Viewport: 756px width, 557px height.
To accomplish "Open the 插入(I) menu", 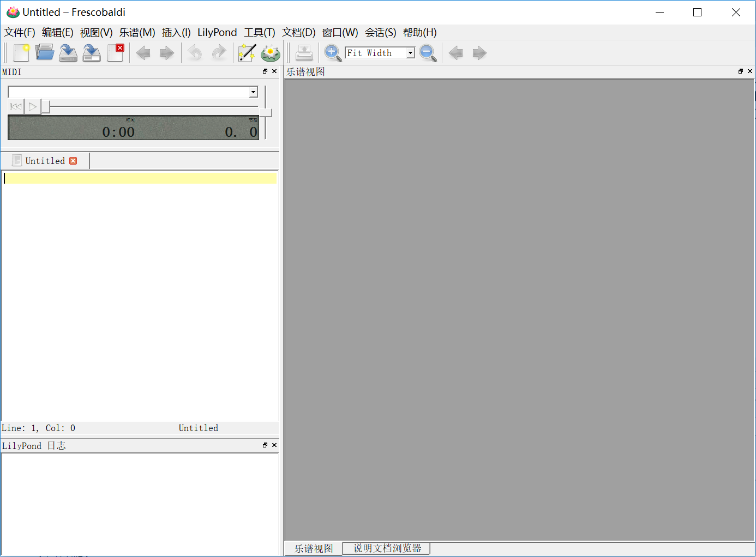I will click(176, 33).
